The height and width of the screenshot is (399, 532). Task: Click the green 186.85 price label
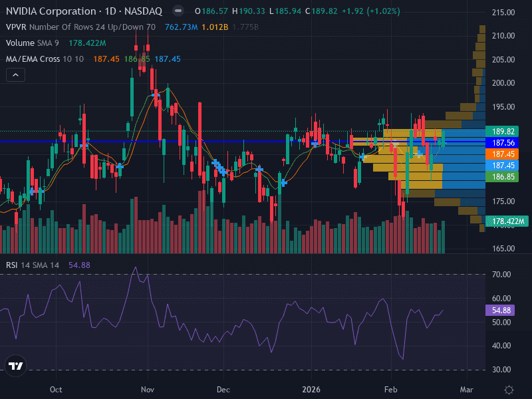(x=503, y=176)
